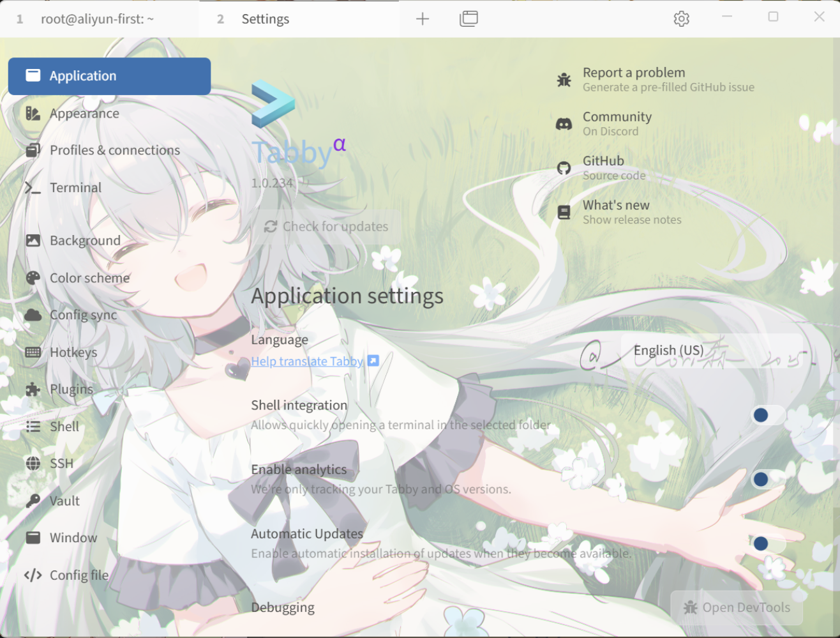Toggle the Shell integration switch
The height and width of the screenshot is (638, 840).
pos(768,415)
